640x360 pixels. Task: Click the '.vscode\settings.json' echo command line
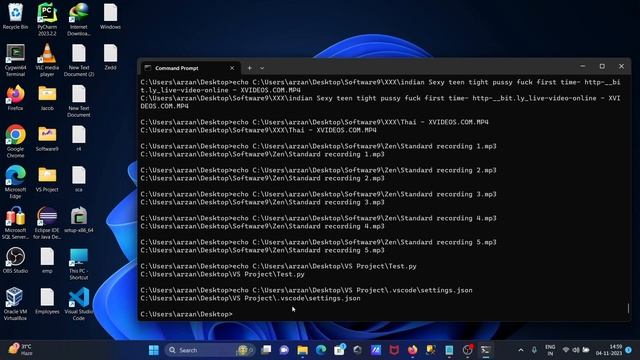[307, 290]
